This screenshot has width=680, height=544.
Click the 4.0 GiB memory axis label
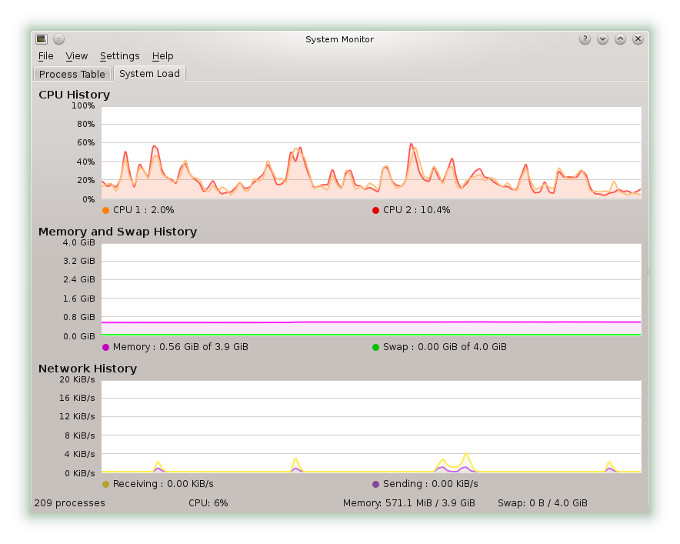point(79,243)
